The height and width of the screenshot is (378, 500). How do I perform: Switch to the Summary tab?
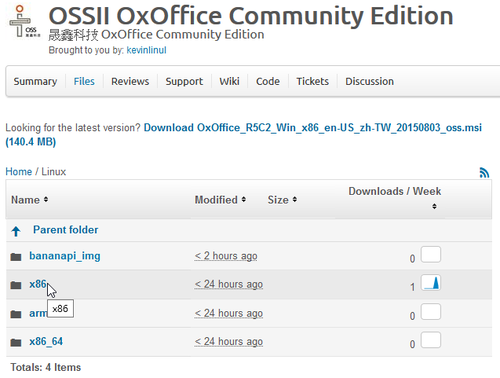tap(35, 81)
